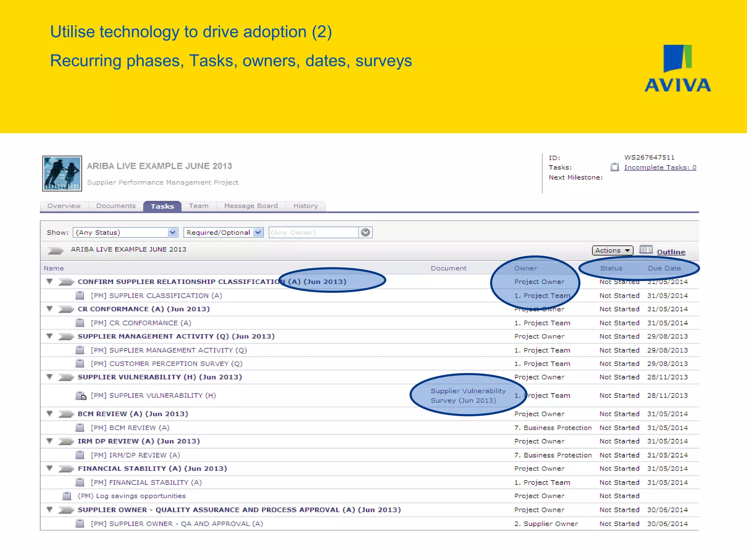Open the [PM] CUSTOMER PERCEPTION SURVEY (Q) task
Viewport: 747px width, 560px height.
click(x=167, y=364)
